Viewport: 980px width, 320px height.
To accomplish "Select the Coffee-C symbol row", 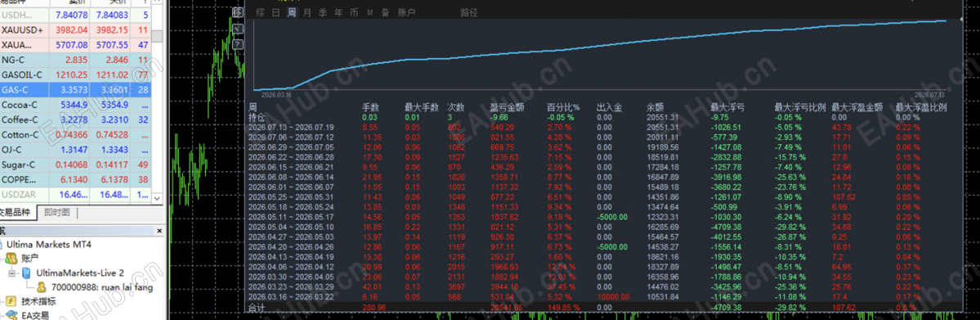I will (x=76, y=119).
